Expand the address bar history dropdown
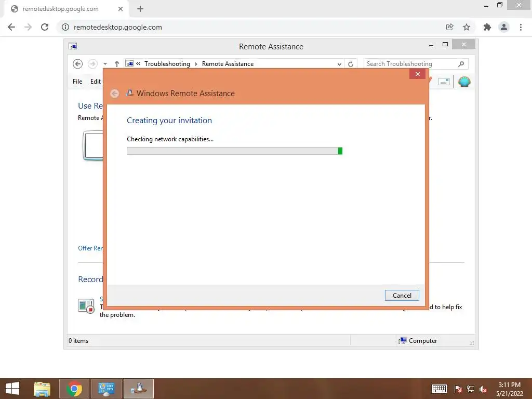This screenshot has width=532, height=399. point(339,64)
